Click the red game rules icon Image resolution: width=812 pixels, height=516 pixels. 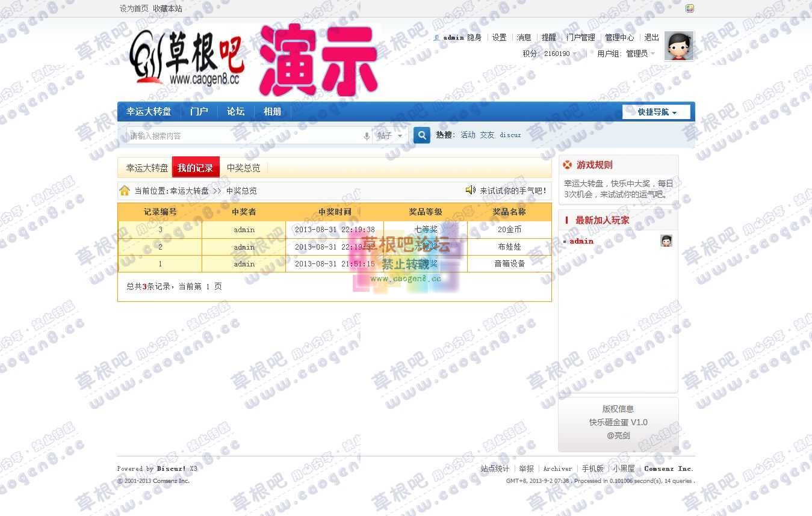click(x=568, y=165)
